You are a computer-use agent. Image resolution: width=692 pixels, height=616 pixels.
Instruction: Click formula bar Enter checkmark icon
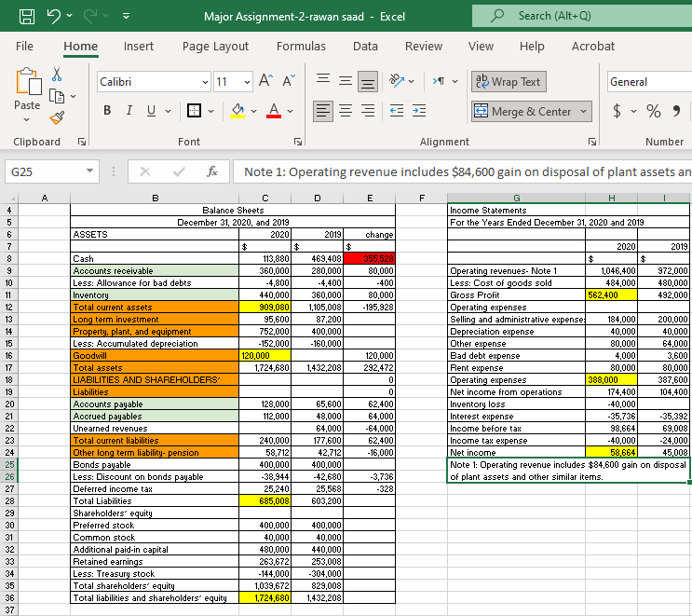click(x=179, y=171)
